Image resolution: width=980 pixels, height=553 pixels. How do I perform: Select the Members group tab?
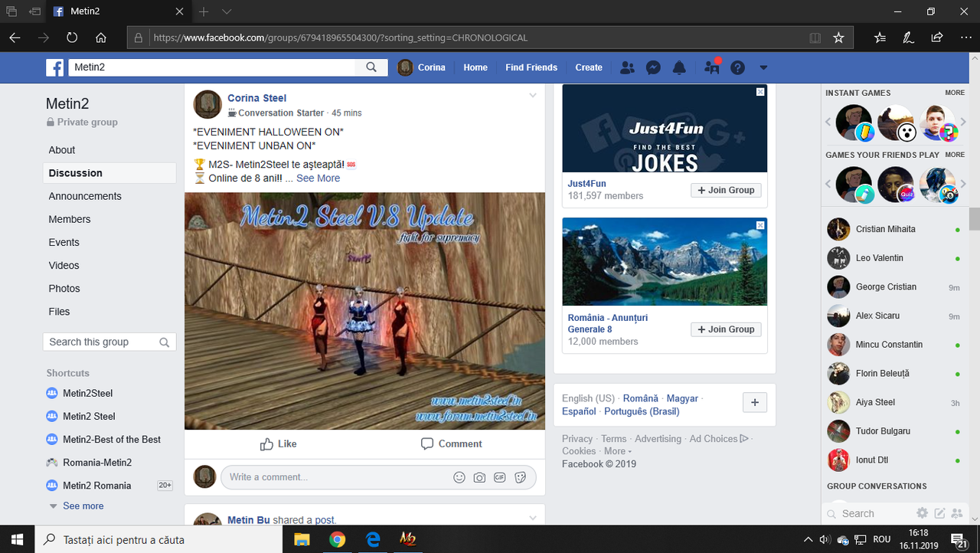pyautogui.click(x=109, y=219)
